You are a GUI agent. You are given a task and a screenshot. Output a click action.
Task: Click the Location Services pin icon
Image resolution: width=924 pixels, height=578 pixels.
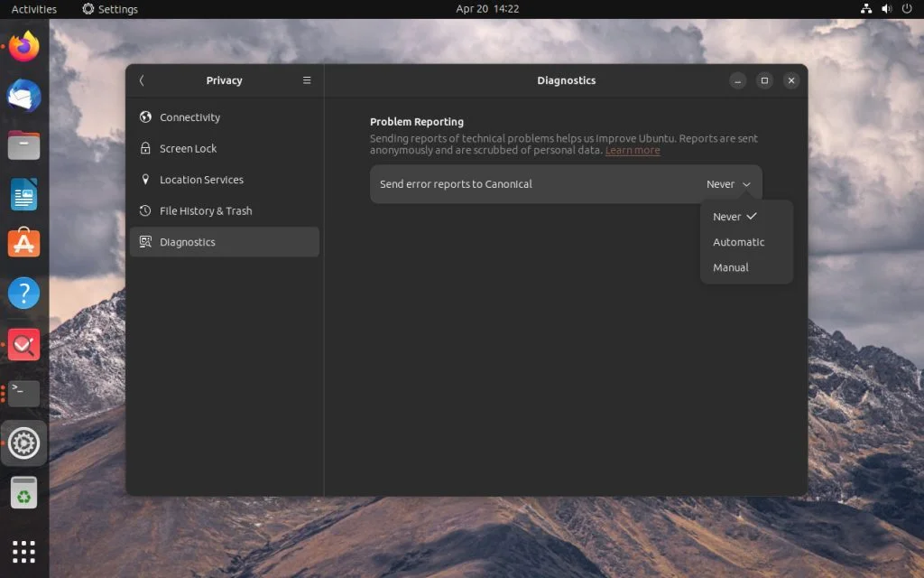[x=145, y=179]
